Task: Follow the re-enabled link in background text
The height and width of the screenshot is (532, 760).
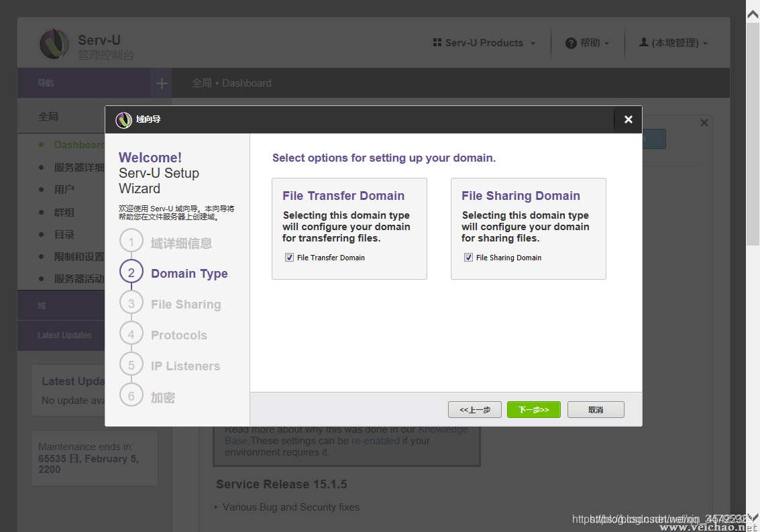Action: [x=376, y=441]
